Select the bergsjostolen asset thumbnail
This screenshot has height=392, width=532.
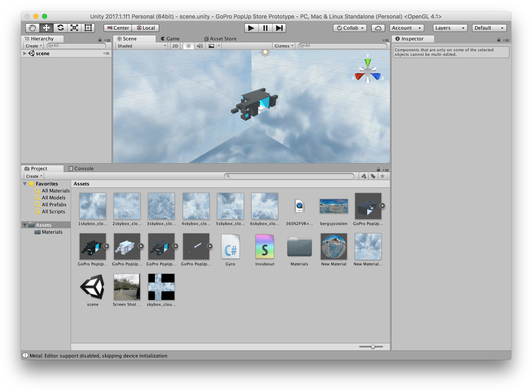click(x=333, y=206)
